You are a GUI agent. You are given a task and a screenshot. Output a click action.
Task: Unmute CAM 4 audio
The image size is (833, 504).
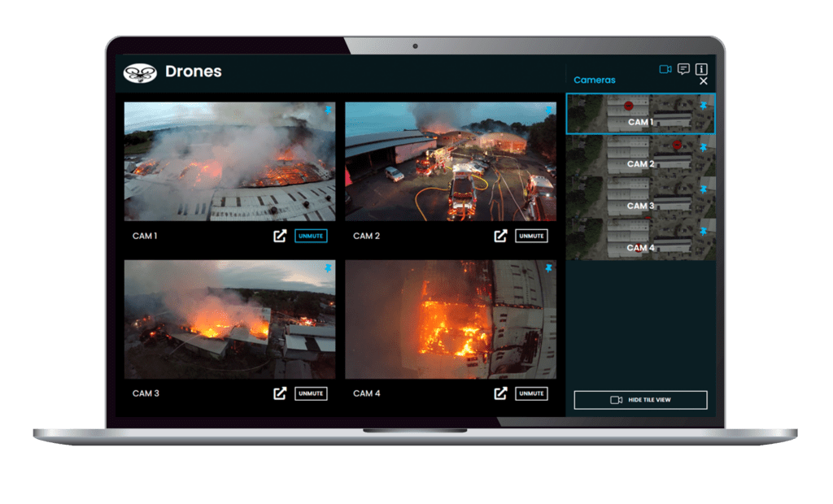pyautogui.click(x=531, y=393)
